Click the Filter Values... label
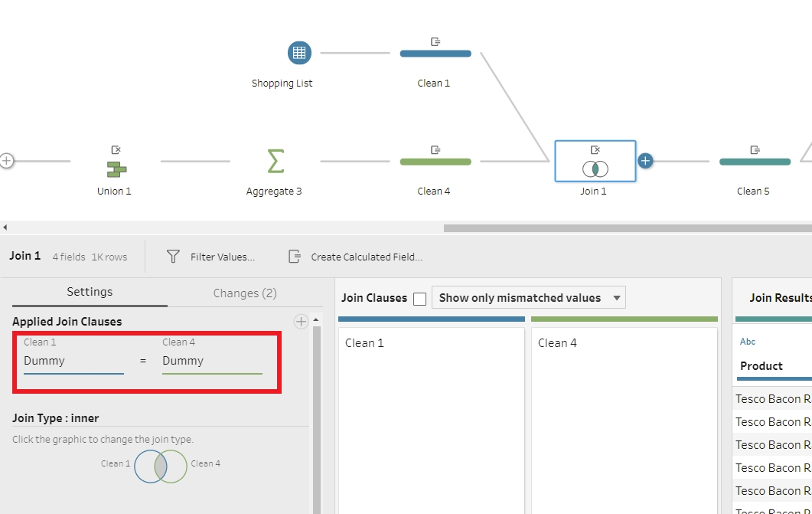This screenshot has height=514, width=812. (x=223, y=257)
